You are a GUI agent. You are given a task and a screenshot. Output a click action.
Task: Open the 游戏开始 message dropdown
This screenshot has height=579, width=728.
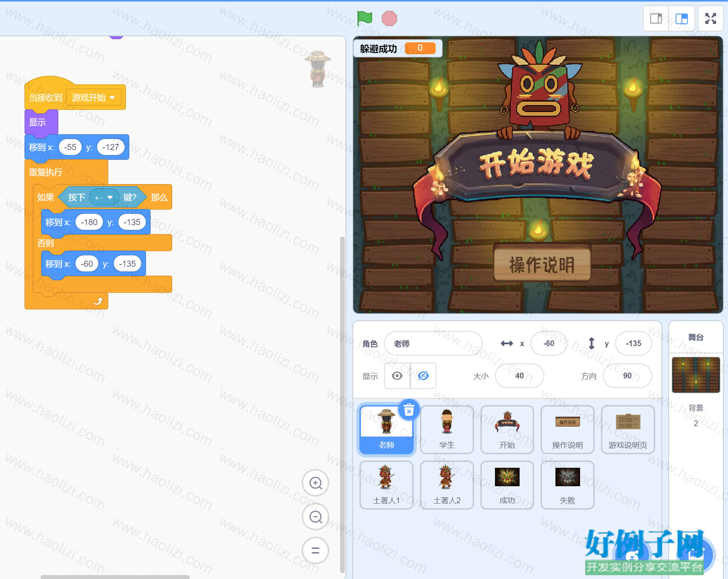tap(94, 97)
